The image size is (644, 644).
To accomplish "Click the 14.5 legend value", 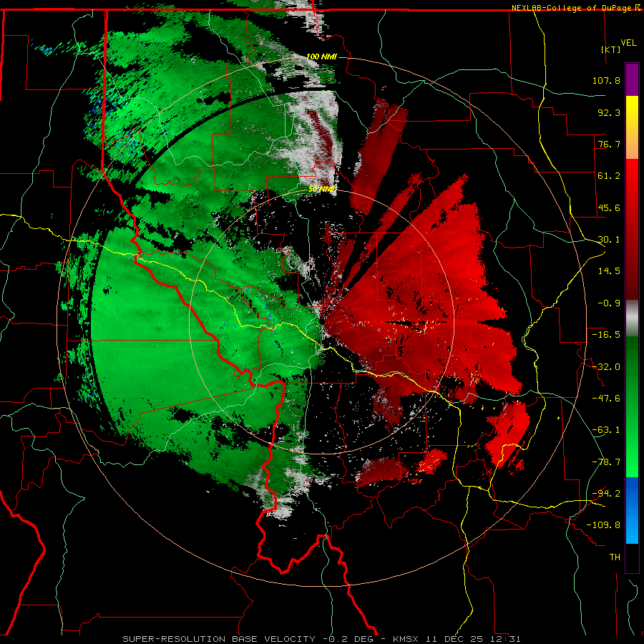I will tap(609, 271).
